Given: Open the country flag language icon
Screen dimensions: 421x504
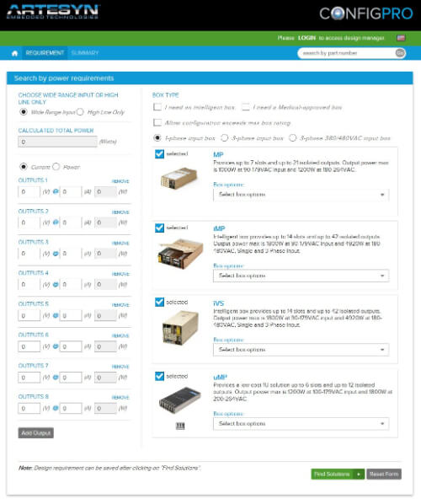Looking at the screenshot, I should pos(401,38).
